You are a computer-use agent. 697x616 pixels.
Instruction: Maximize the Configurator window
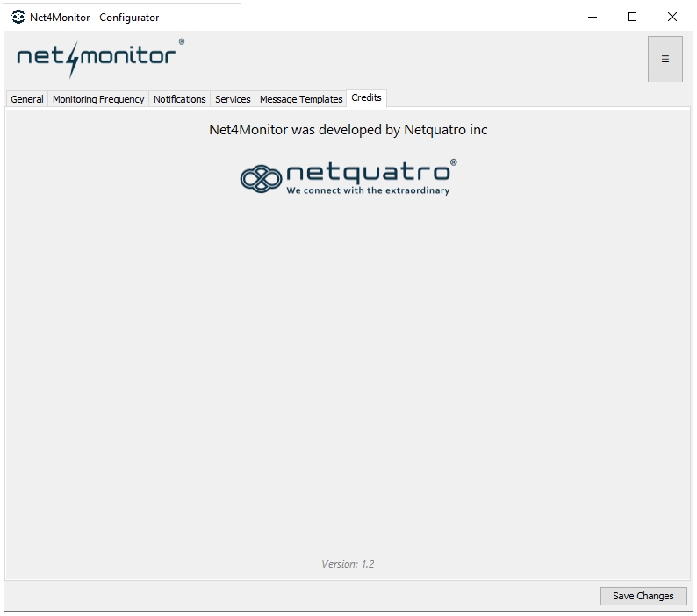point(632,18)
